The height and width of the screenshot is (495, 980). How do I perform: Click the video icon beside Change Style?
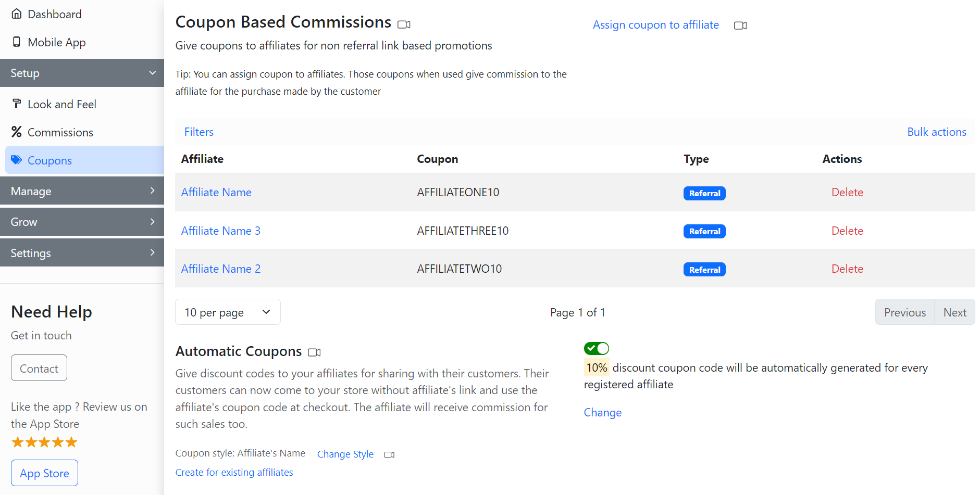[x=389, y=454]
